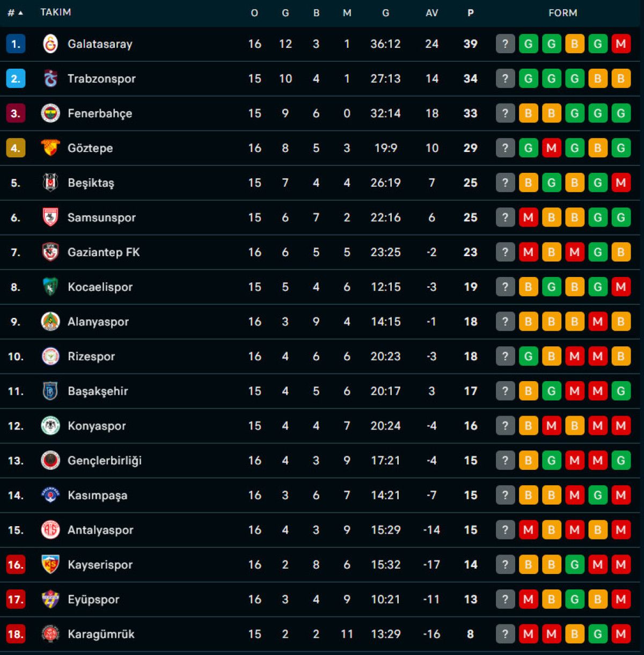This screenshot has height=655, width=644.
Task: Click the Fenerbahçe club badge
Action: (x=50, y=113)
